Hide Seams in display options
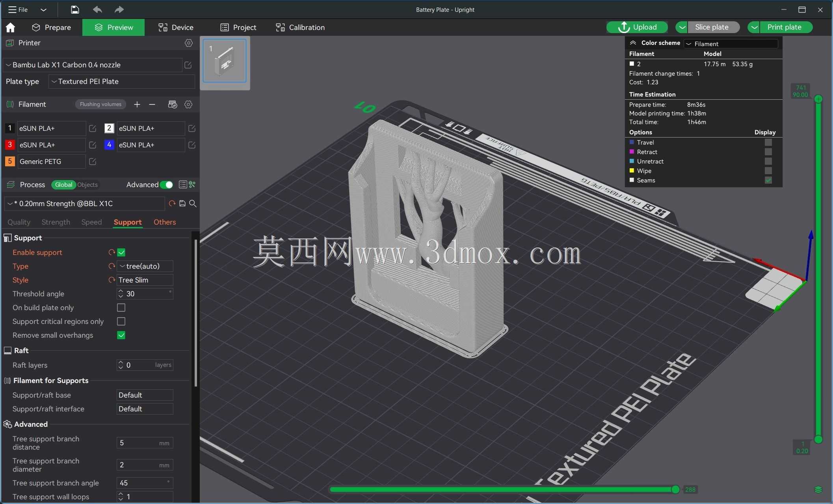The image size is (833, 504). pyautogui.click(x=768, y=180)
